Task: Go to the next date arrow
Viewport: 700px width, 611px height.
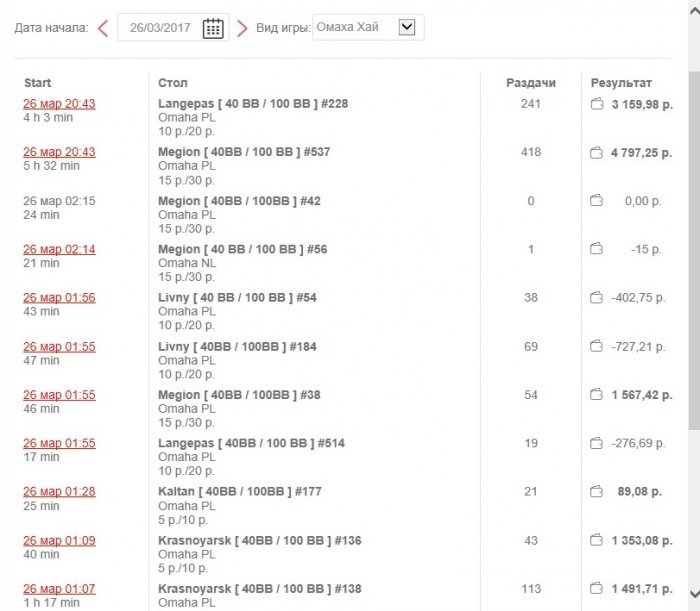Action: [x=241, y=28]
